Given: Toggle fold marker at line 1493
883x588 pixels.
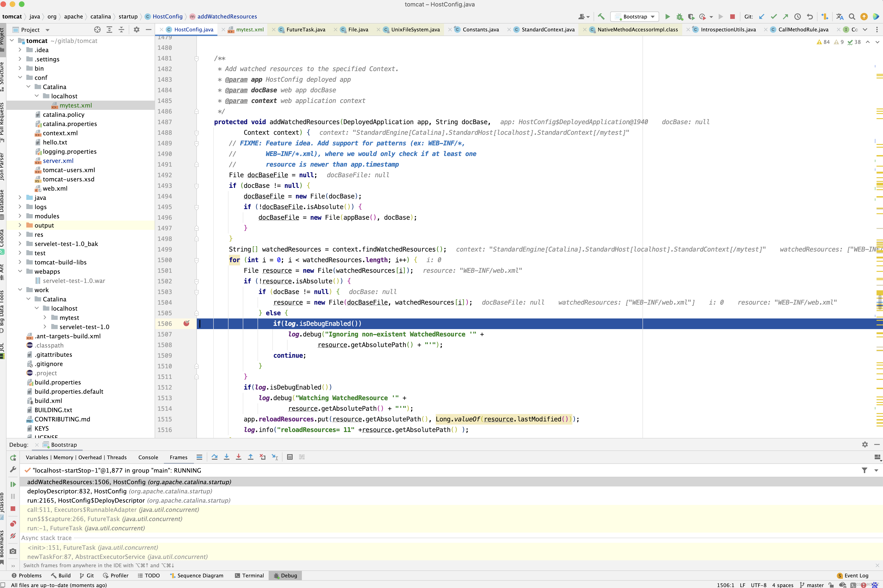Looking at the screenshot, I should (x=196, y=186).
